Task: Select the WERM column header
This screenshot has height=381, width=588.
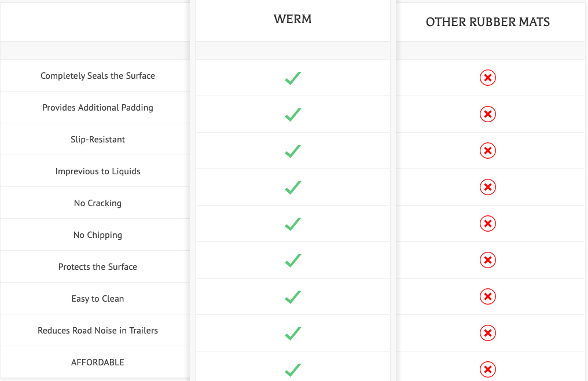Action: coord(292,19)
